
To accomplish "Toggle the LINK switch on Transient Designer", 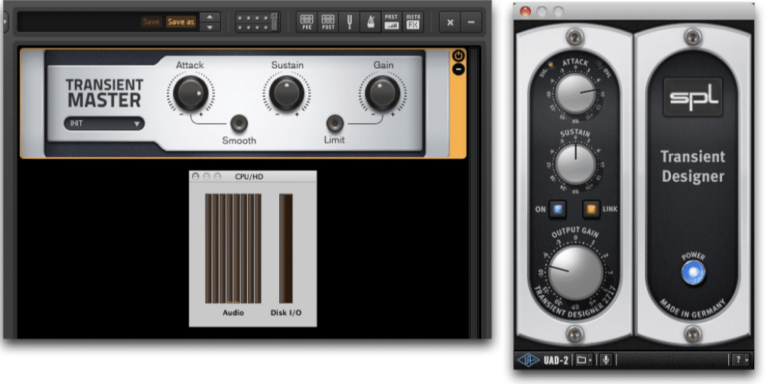I will (591, 209).
